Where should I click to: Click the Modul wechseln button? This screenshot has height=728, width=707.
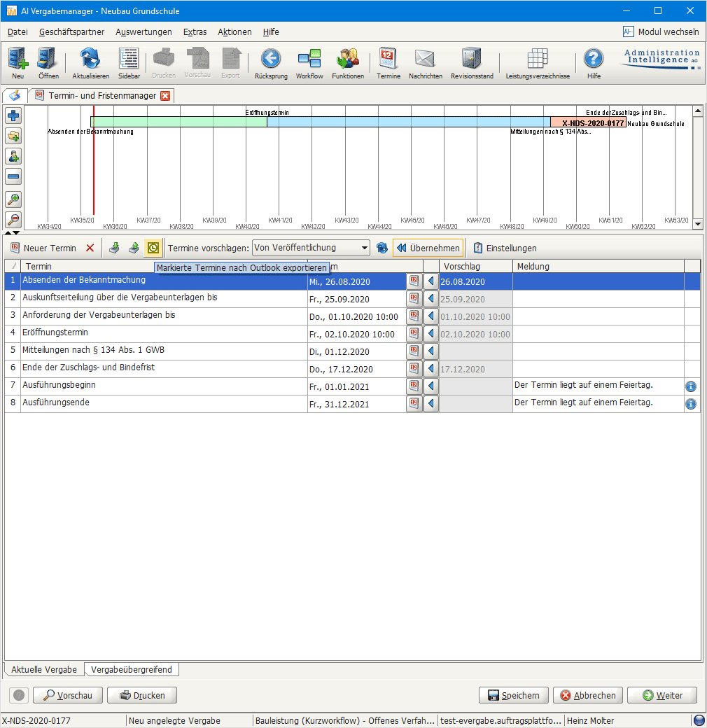tap(661, 31)
